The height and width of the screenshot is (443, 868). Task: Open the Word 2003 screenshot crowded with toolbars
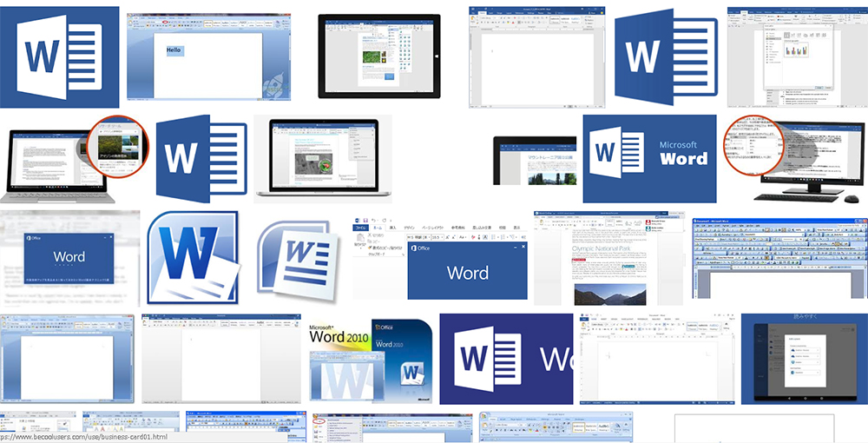click(780, 258)
